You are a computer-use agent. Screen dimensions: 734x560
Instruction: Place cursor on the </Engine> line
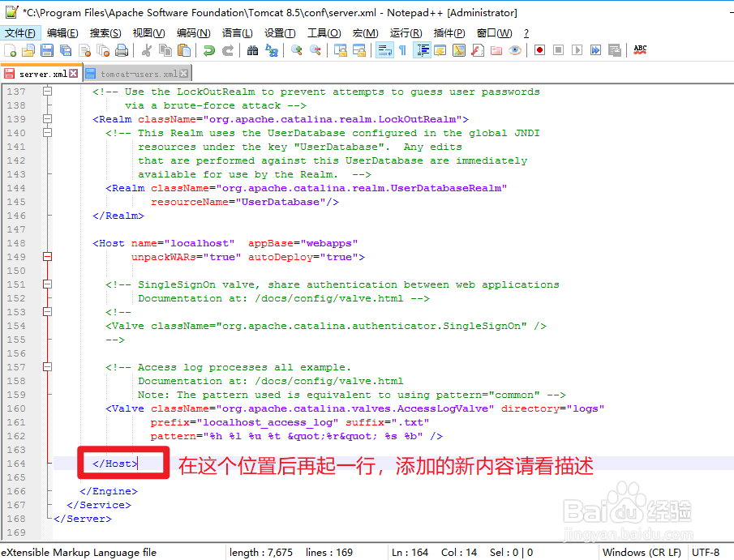click(109, 491)
